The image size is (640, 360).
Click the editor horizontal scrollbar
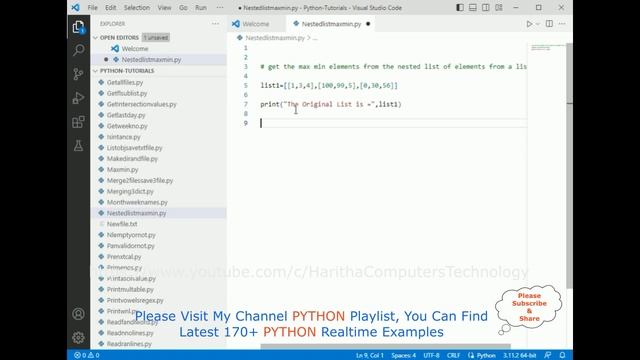pyautogui.click(x=385, y=346)
